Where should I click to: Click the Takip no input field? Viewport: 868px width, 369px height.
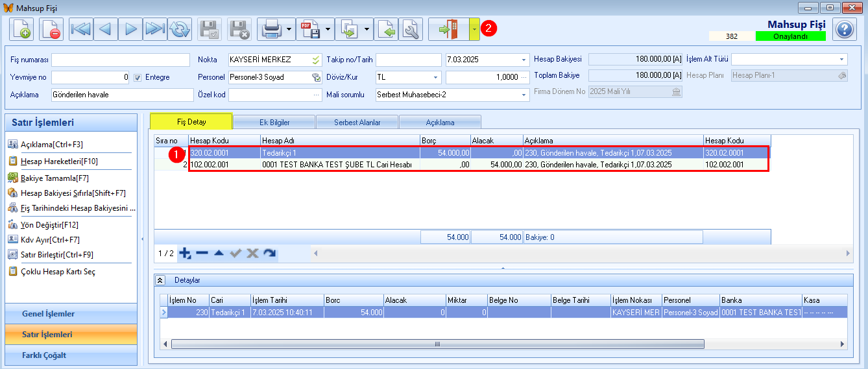(x=409, y=60)
